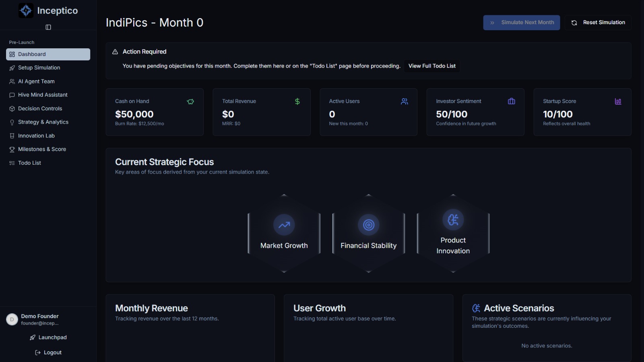Click the Monthly Revenue heading
This screenshot has height=362, width=644.
151,308
